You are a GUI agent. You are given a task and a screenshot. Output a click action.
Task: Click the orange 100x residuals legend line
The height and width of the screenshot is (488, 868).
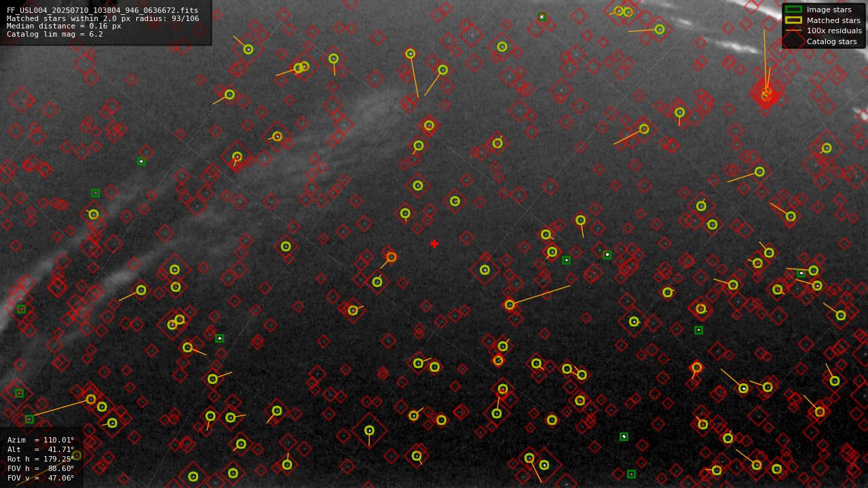(793, 31)
